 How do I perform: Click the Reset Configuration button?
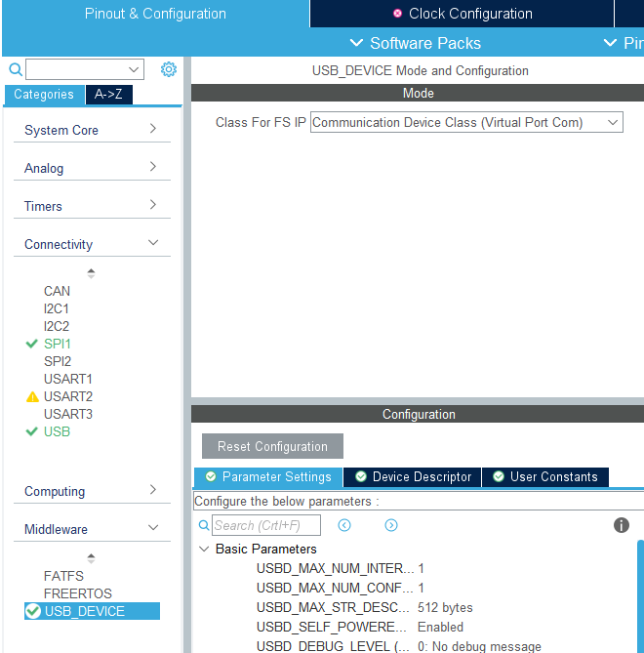[272, 446]
